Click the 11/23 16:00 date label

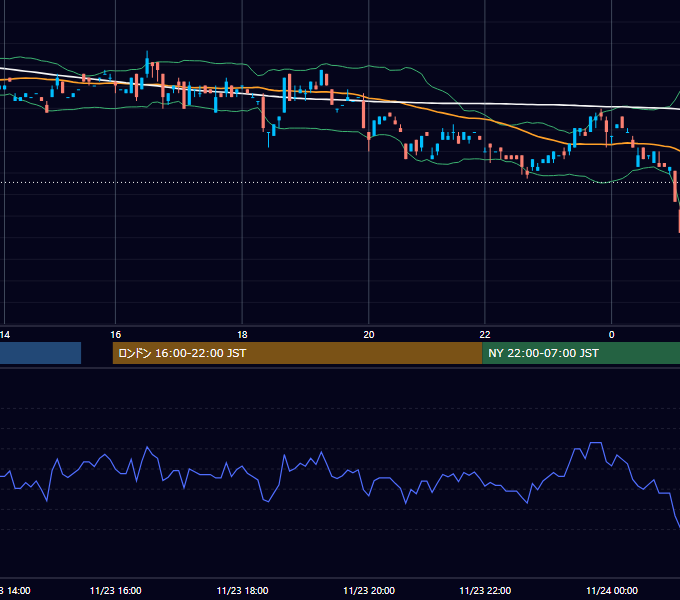click(x=115, y=590)
